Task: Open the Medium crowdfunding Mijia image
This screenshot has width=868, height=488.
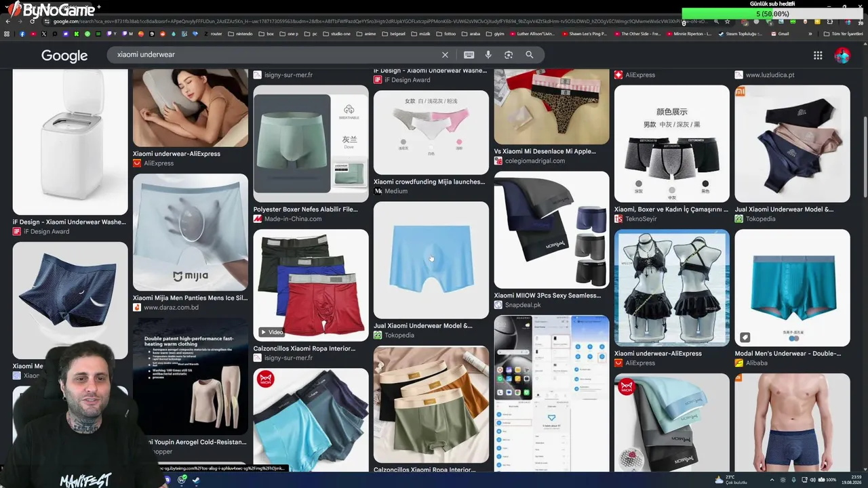Action: tap(431, 132)
